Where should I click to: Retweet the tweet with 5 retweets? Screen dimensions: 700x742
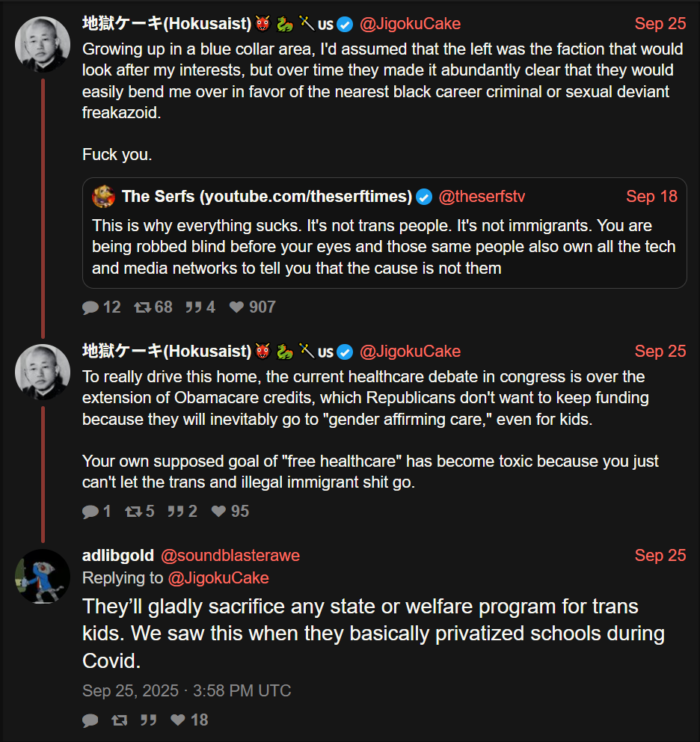click(133, 512)
